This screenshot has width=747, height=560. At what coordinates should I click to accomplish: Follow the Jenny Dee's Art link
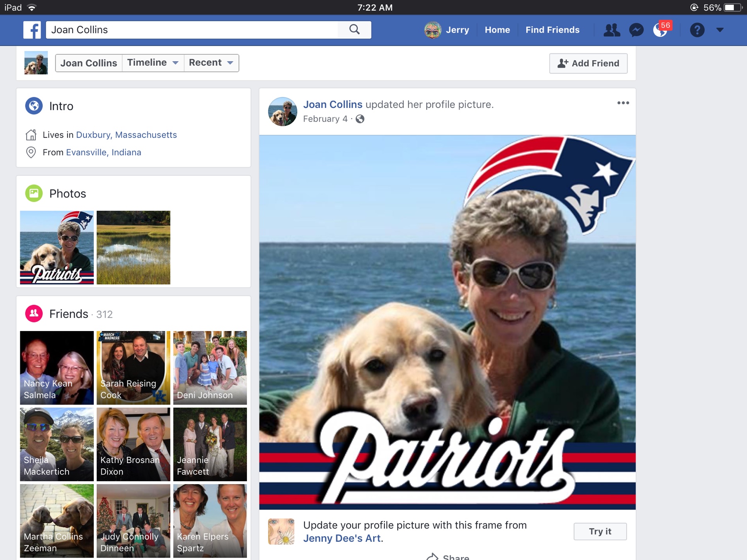coord(342,538)
